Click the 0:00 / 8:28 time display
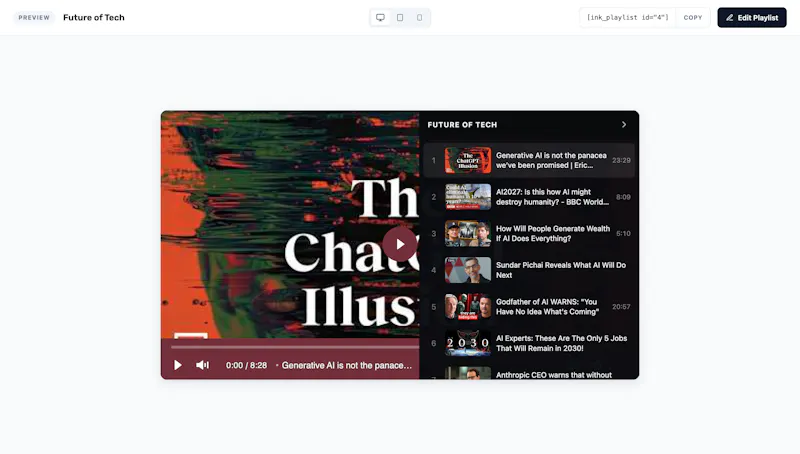Viewport: 800px width, 454px height. [246, 365]
